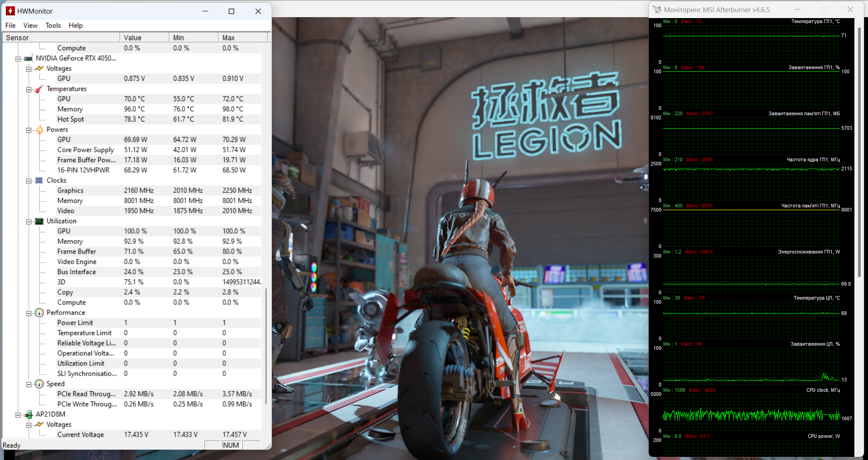Click the GPU core frequency graph (Частота ядра ГП1)
Viewport: 868px width, 460px height.
(751, 181)
